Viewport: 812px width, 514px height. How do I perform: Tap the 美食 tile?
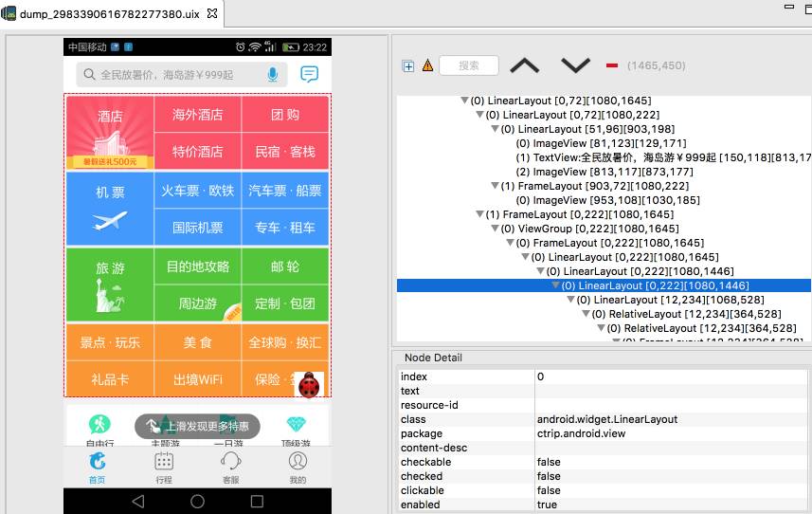[198, 342]
